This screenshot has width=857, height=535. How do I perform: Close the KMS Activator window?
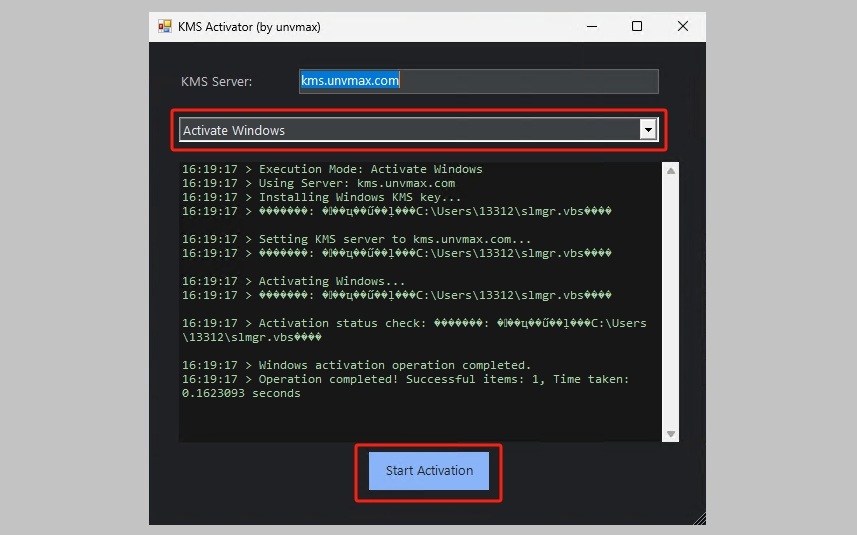point(683,26)
